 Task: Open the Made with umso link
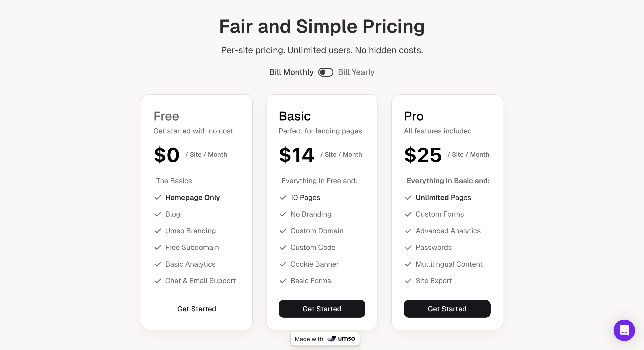point(325,339)
